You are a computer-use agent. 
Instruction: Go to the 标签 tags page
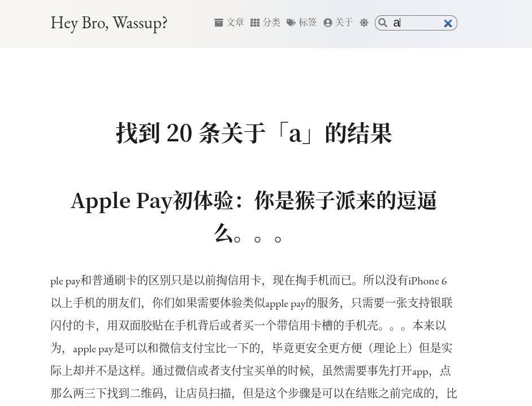coord(308,23)
